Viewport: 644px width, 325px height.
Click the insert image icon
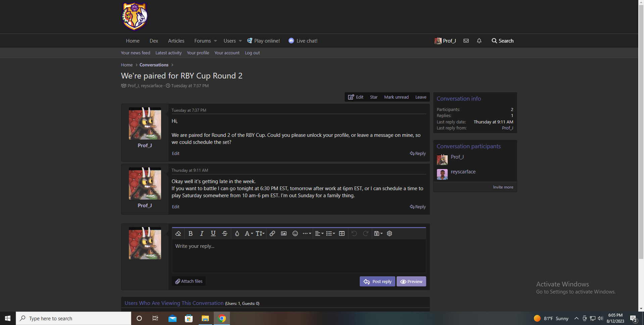pyautogui.click(x=284, y=234)
